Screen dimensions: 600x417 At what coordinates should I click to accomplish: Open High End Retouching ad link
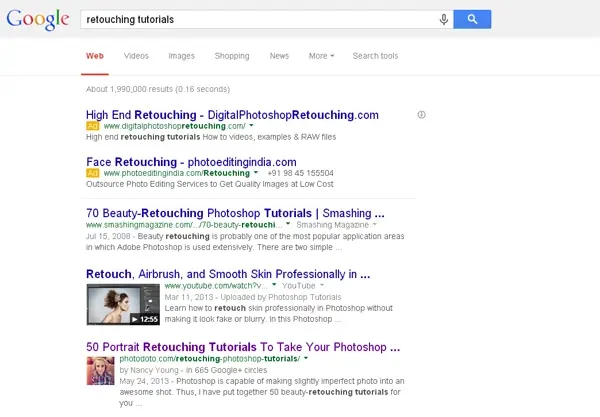click(x=232, y=115)
